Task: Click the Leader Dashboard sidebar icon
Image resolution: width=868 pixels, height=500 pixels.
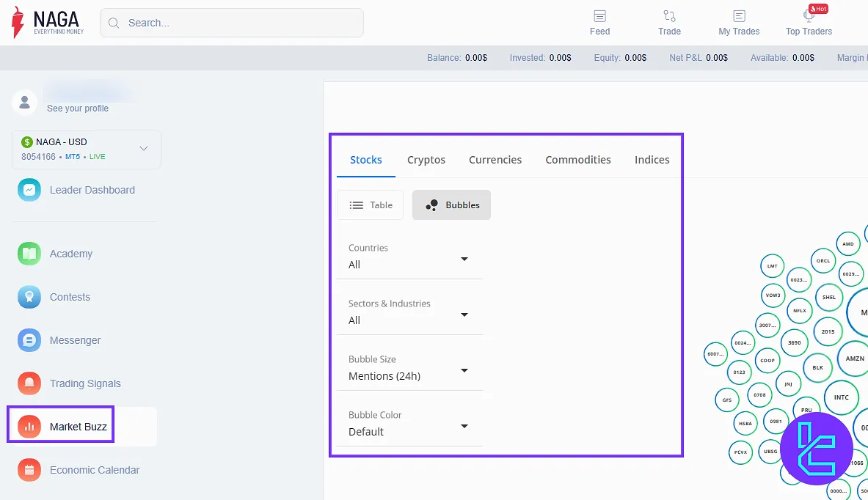Action: coord(29,190)
